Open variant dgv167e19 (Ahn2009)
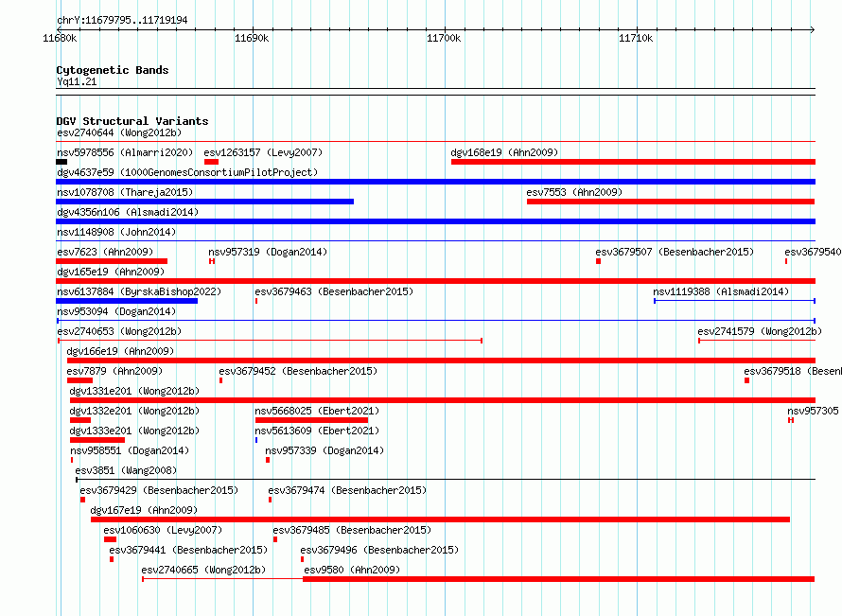842x616 pixels. click(x=144, y=510)
